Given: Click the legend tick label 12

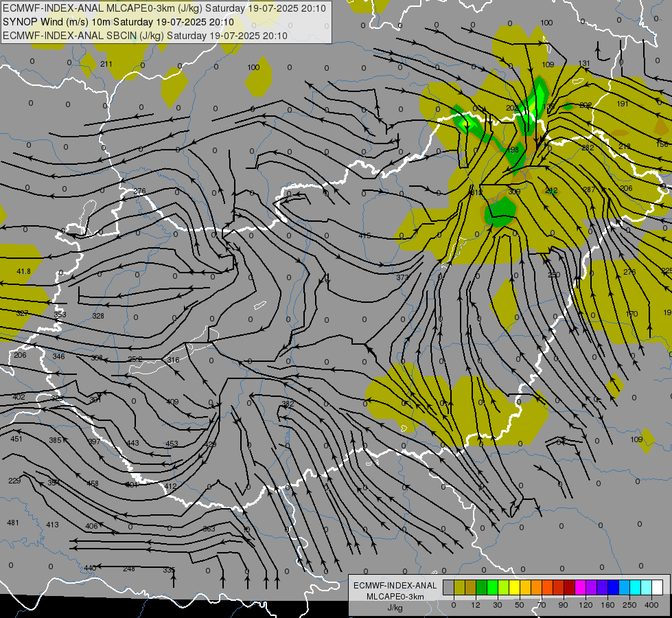Looking at the screenshot, I should click(475, 605).
